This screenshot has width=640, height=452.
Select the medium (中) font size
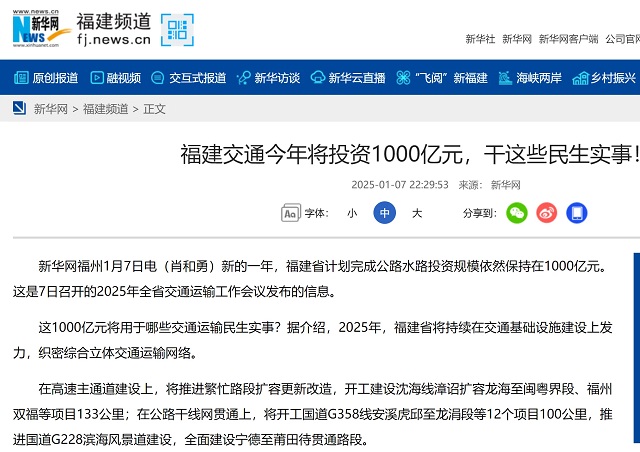pyautogui.click(x=384, y=213)
